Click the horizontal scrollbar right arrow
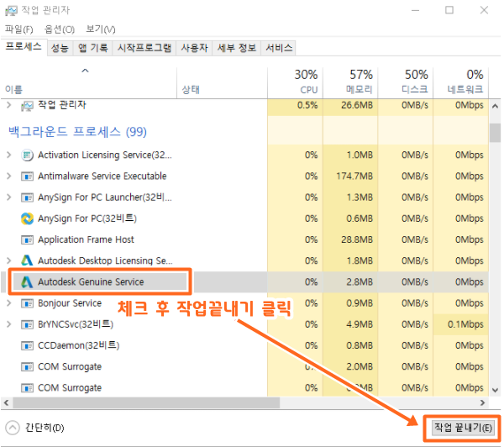The image size is (504, 447). [x=482, y=402]
